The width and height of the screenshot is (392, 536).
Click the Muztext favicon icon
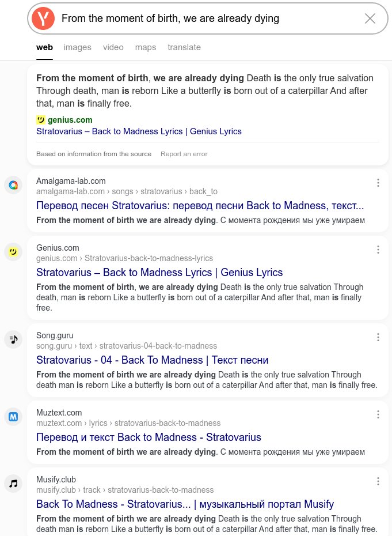pyautogui.click(x=13, y=417)
